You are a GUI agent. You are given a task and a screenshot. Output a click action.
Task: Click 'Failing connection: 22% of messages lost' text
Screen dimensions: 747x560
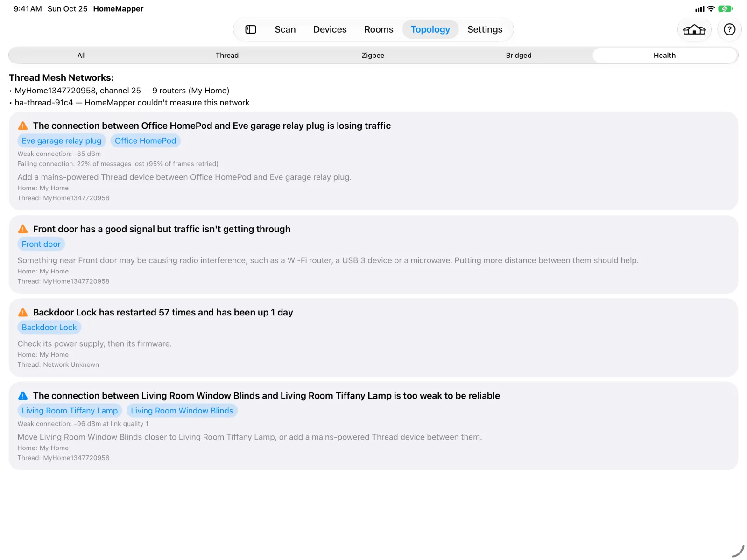(118, 164)
